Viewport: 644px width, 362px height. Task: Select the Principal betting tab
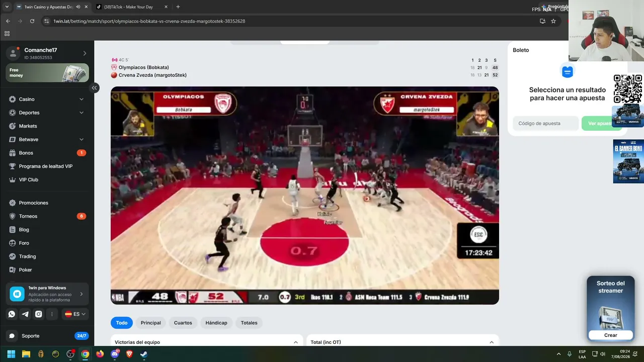pyautogui.click(x=151, y=323)
